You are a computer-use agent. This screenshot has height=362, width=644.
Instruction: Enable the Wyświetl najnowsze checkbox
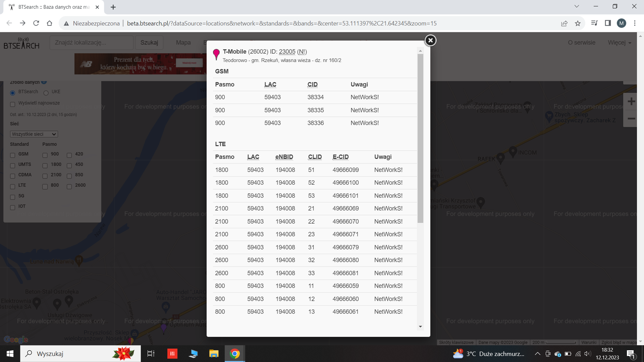(x=13, y=104)
